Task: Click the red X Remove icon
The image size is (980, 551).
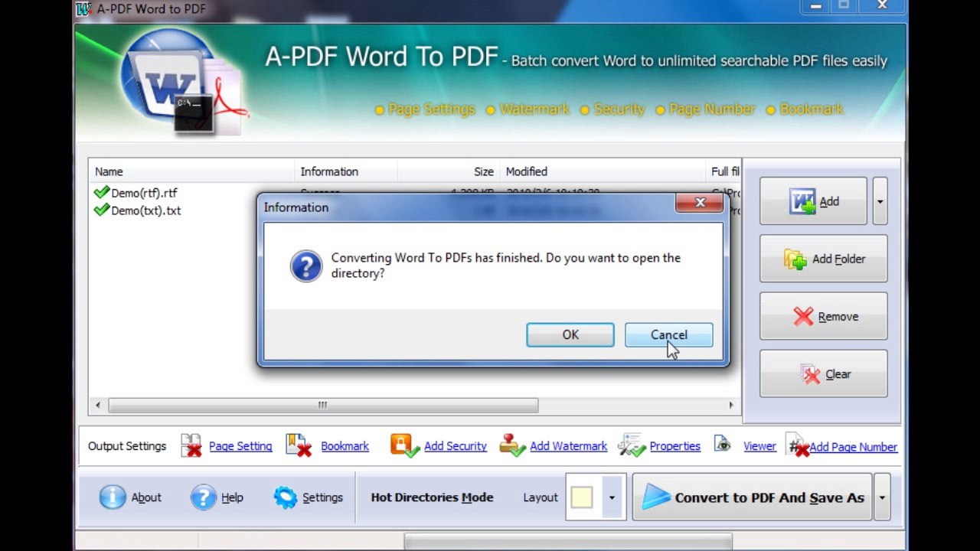Action: click(803, 317)
